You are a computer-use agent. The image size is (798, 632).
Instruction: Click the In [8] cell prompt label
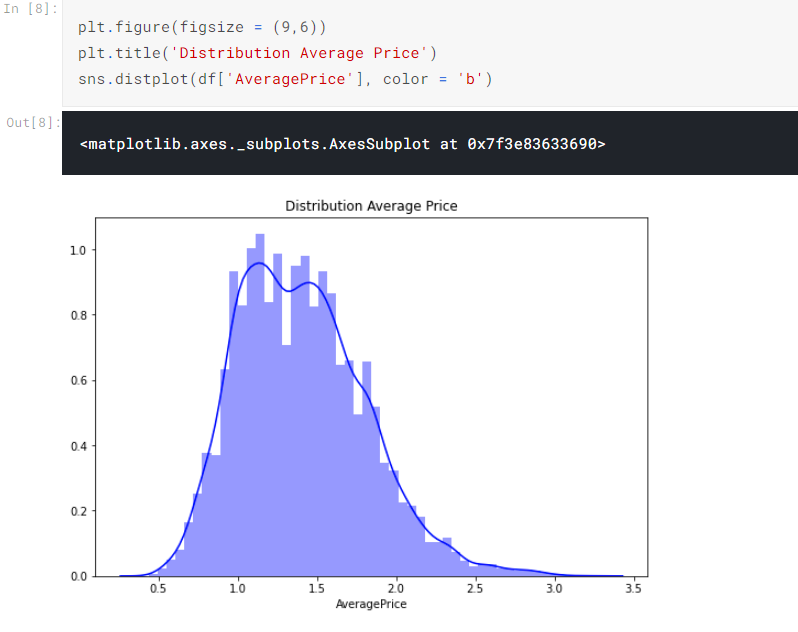pos(30,9)
